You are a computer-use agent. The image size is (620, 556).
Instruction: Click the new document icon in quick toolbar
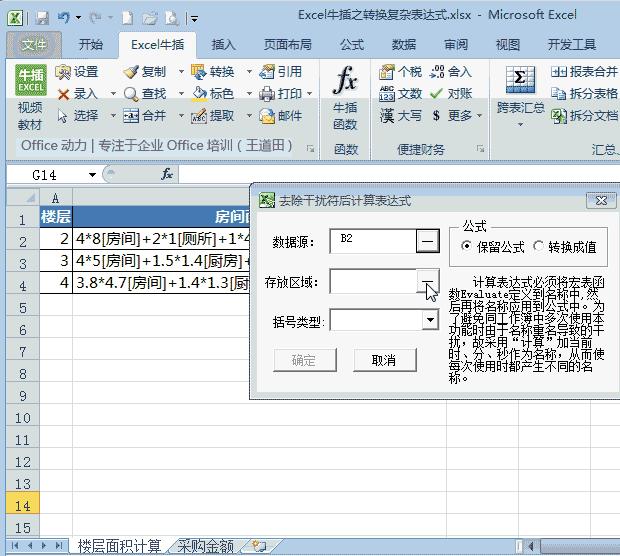(x=127, y=18)
